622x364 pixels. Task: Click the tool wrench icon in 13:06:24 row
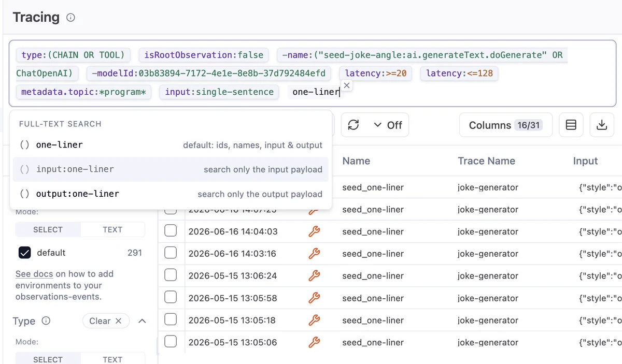(x=314, y=276)
